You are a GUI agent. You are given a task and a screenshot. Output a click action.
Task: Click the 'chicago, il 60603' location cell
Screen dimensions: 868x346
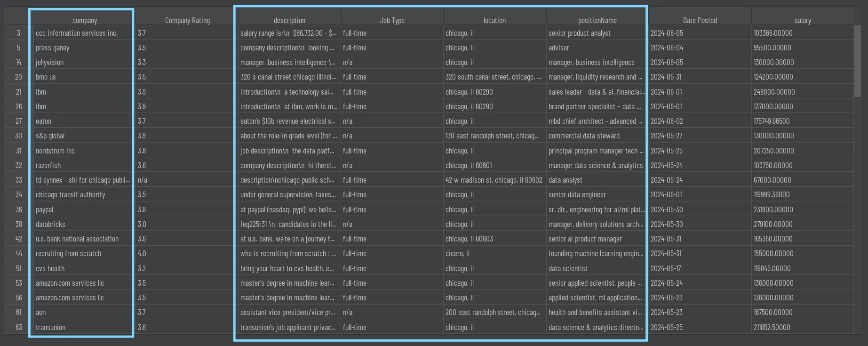coord(494,239)
